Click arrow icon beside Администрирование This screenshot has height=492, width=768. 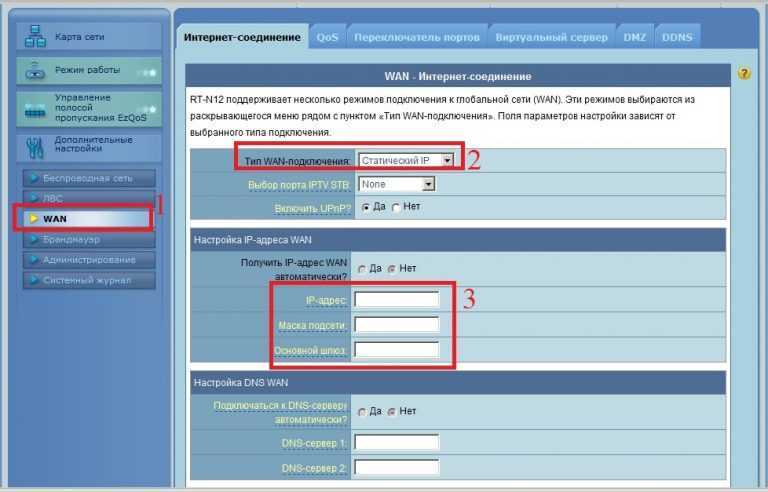coord(34,260)
